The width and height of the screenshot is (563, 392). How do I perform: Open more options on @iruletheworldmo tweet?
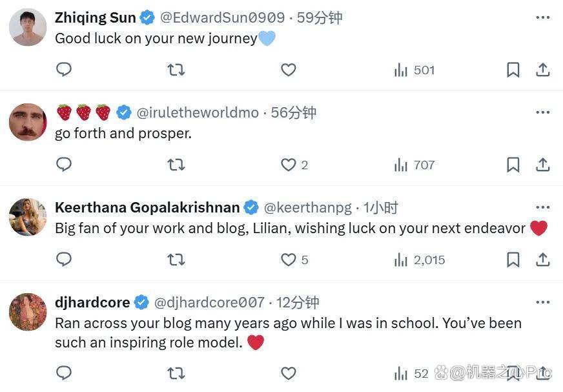543,112
